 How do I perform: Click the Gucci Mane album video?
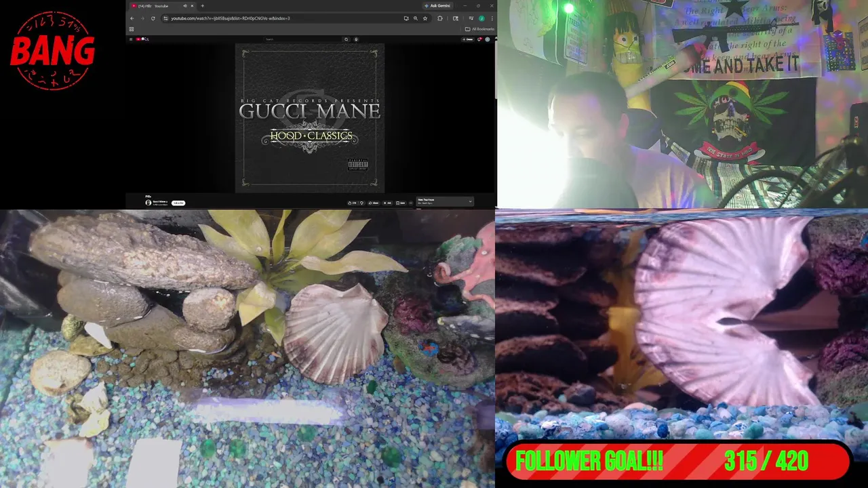pyautogui.click(x=310, y=119)
